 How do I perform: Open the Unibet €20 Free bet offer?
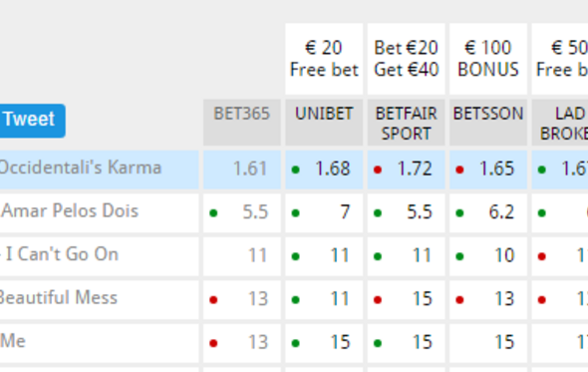click(x=324, y=59)
